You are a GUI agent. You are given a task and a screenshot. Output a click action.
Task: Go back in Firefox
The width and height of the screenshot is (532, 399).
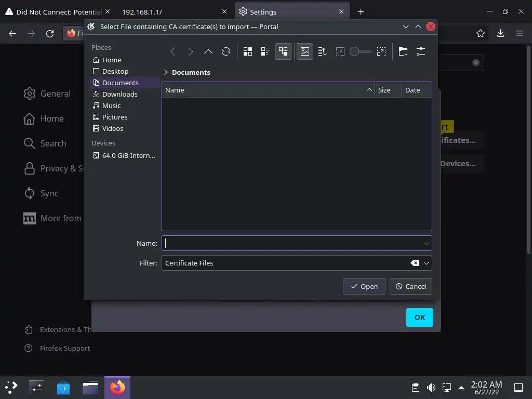(12, 33)
